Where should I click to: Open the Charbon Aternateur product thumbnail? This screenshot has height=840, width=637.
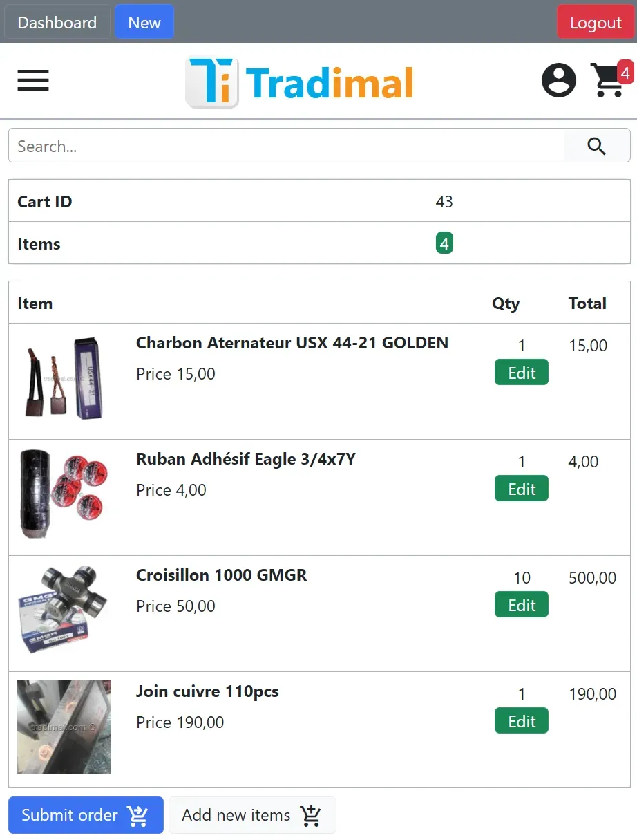click(64, 377)
